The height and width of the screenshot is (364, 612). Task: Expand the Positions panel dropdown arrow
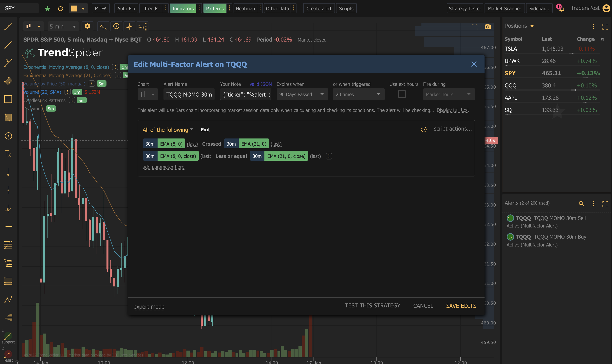tap(532, 26)
